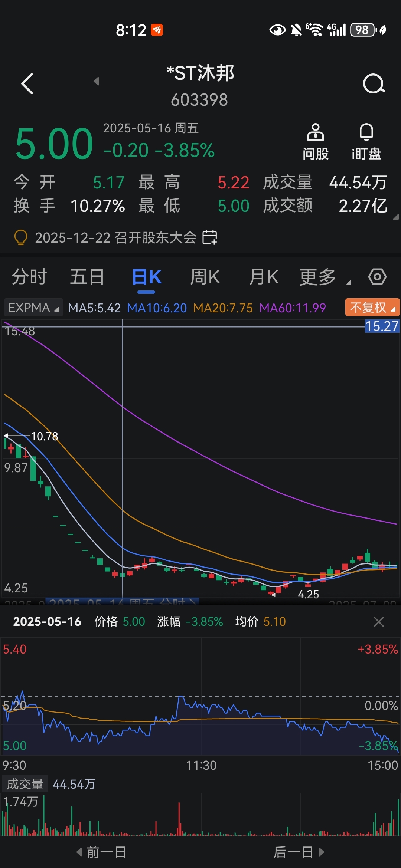Tap the change -0.20 -3.85% text
The image size is (401, 868).
159,150
